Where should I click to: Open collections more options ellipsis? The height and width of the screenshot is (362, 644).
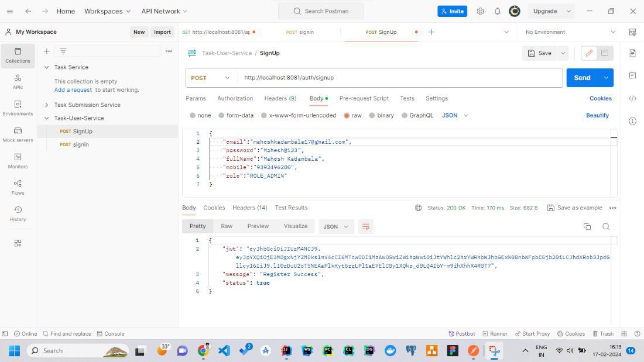(x=169, y=51)
